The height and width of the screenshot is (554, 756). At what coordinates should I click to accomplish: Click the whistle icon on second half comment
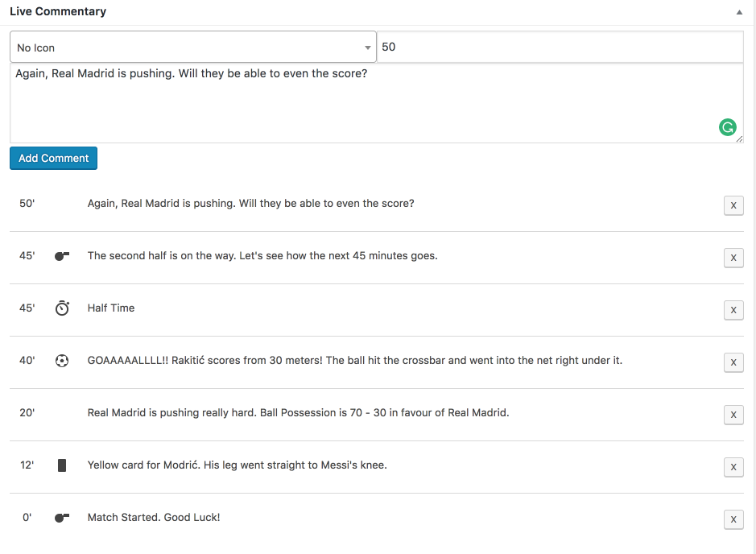click(x=62, y=255)
